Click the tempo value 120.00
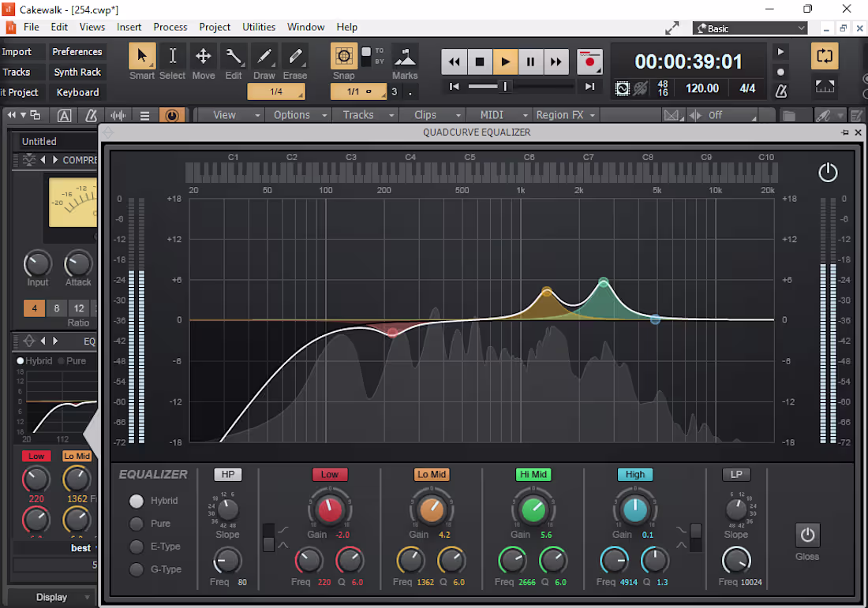Viewport: 868px width, 608px height. tap(702, 88)
